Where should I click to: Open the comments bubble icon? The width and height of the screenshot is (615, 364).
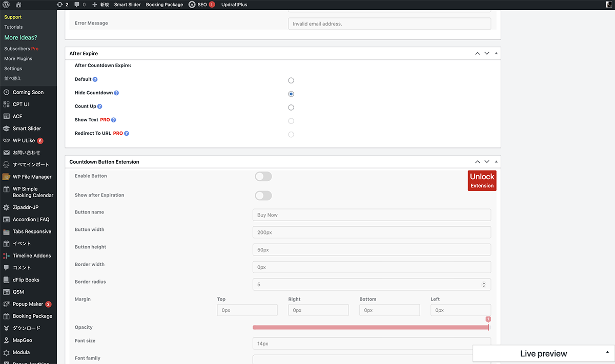point(77,5)
